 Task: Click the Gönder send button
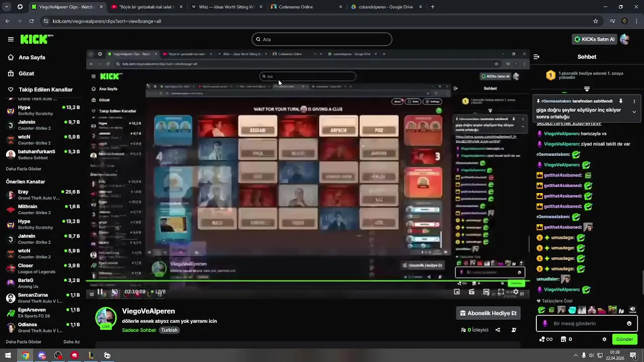coord(625,339)
